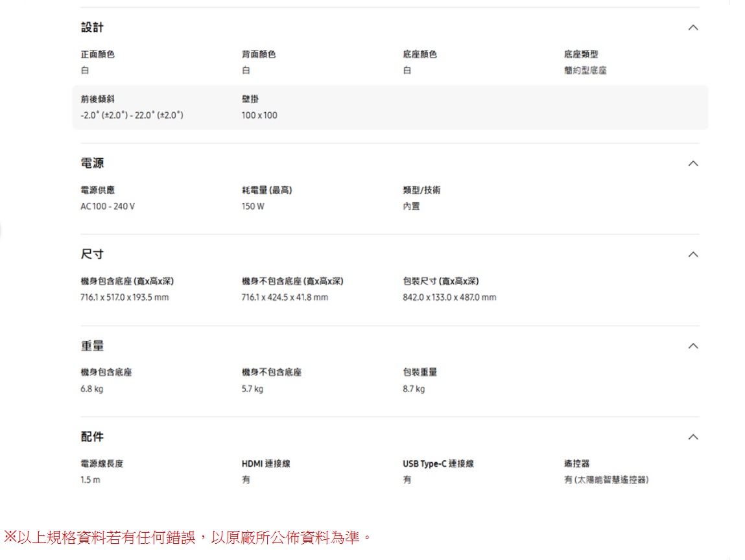Click the 配件 section heading

point(92,437)
